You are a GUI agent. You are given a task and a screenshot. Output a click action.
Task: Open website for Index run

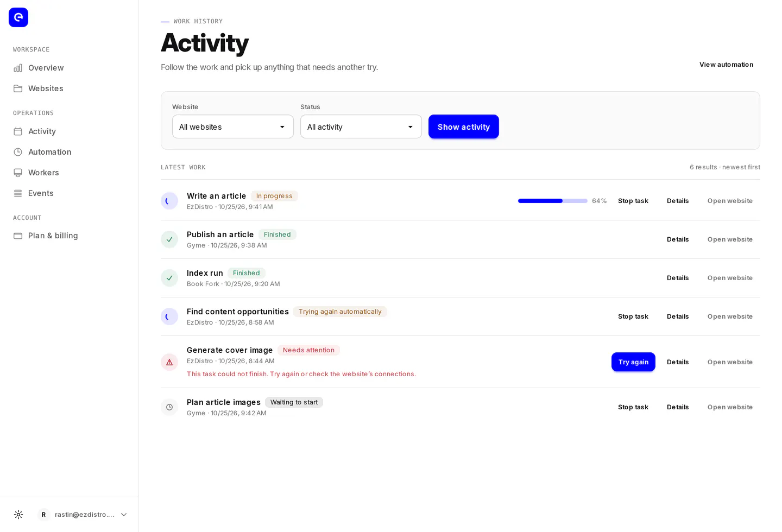[730, 278]
